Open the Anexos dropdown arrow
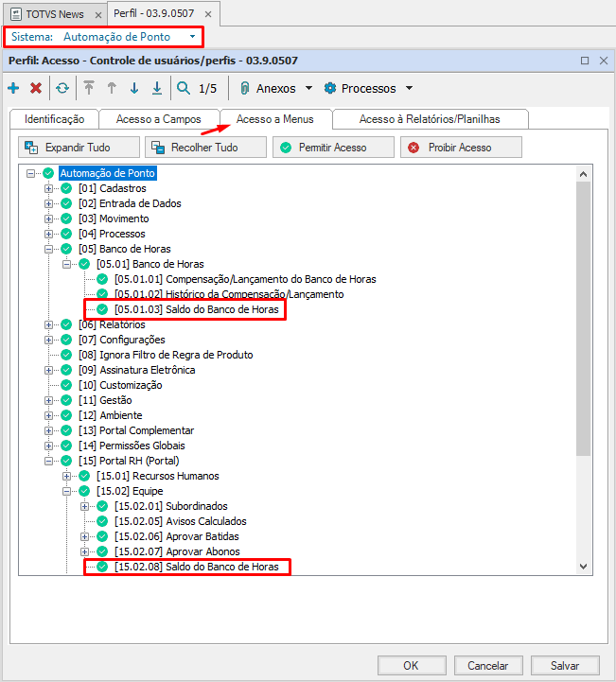 tap(308, 88)
